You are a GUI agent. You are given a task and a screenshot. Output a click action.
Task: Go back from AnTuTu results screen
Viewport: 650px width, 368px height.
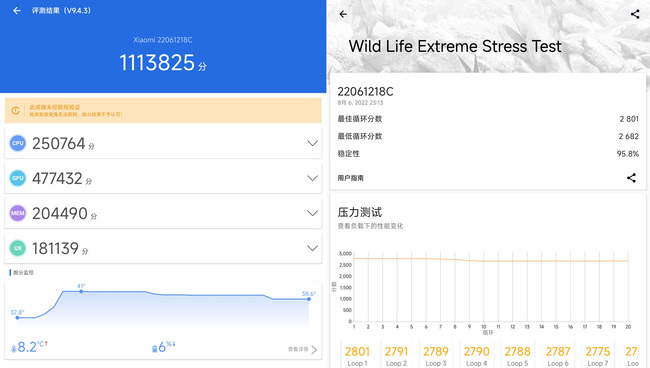[x=17, y=11]
